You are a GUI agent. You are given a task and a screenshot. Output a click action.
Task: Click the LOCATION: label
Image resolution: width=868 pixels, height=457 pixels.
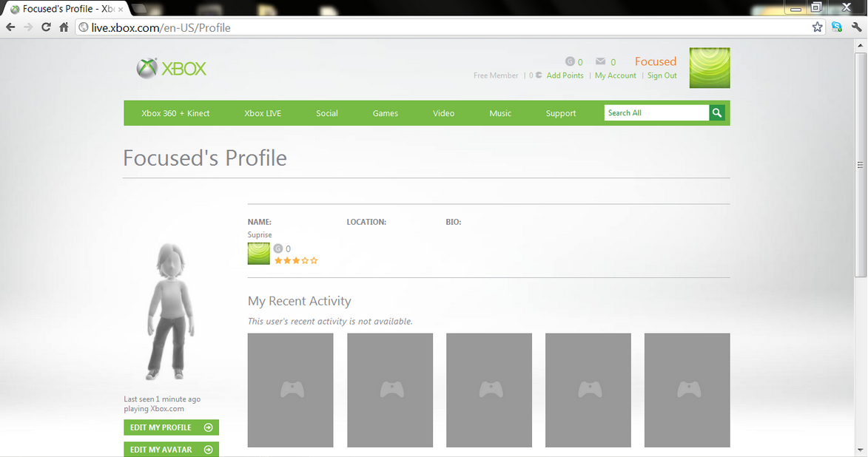[366, 222]
